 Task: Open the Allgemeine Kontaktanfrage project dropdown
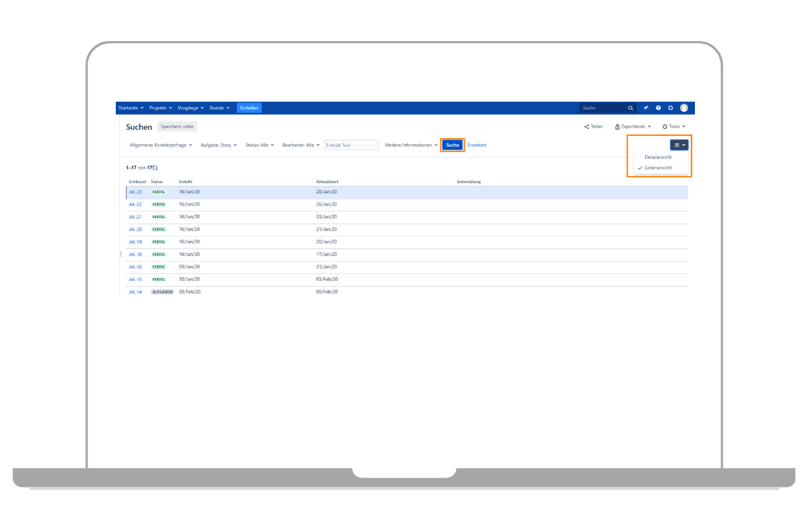[160, 145]
